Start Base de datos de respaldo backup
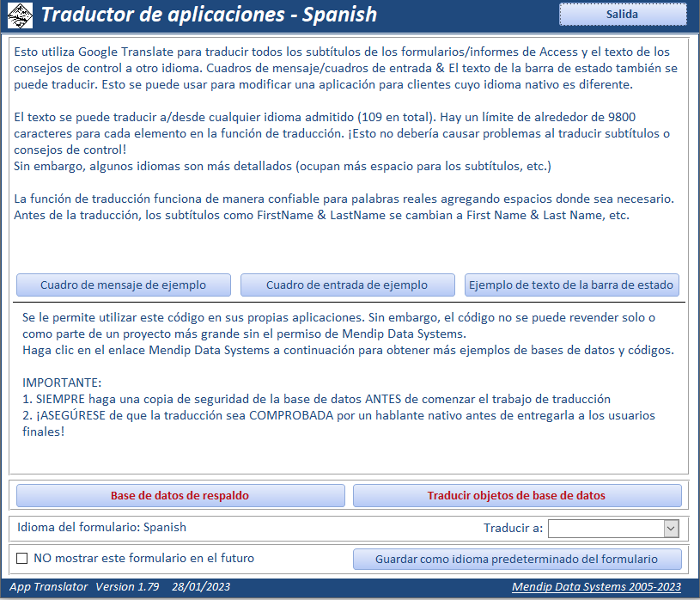The height and width of the screenshot is (600, 700). coord(180,495)
